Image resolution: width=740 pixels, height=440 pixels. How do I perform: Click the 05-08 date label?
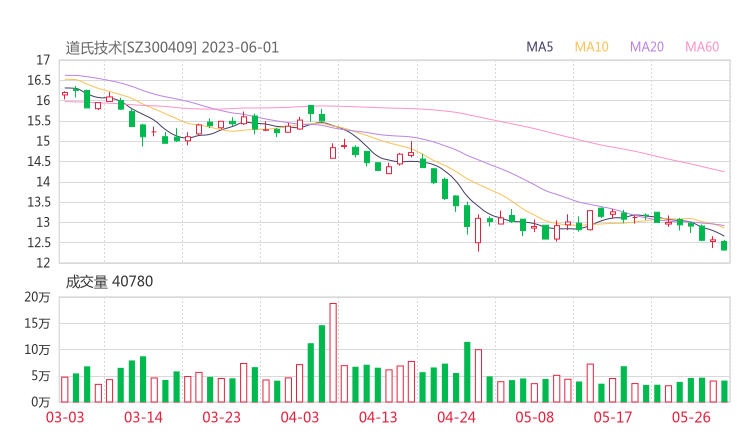point(534,418)
